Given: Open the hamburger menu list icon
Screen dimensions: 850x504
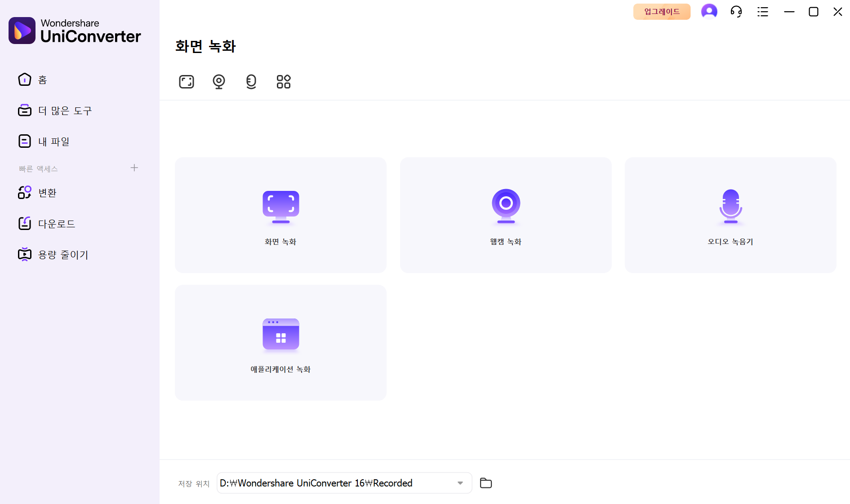Looking at the screenshot, I should 763,12.
